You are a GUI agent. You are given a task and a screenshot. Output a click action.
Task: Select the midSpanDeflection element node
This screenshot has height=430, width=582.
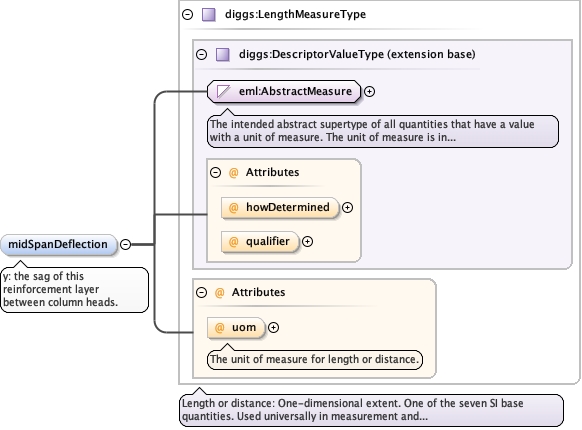[x=59, y=244]
